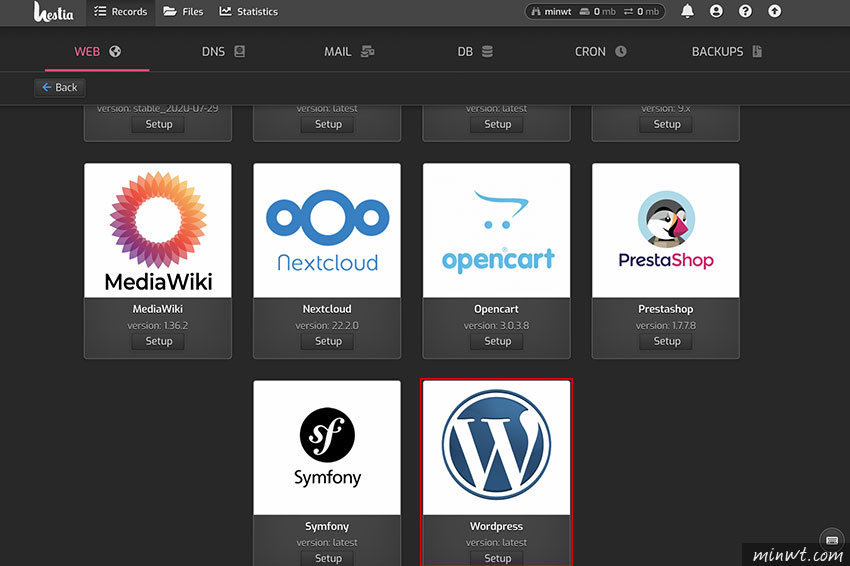
Task: Click Setup under version 9.x
Action: [666, 124]
